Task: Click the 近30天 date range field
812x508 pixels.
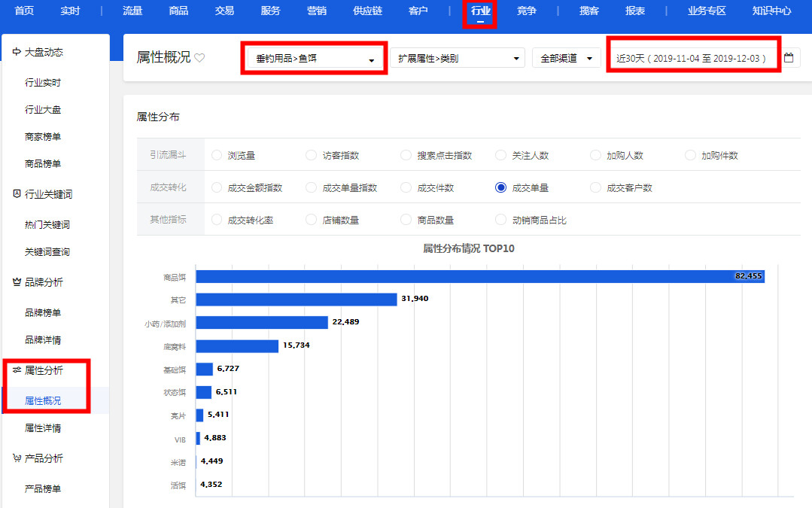Action: click(x=692, y=58)
